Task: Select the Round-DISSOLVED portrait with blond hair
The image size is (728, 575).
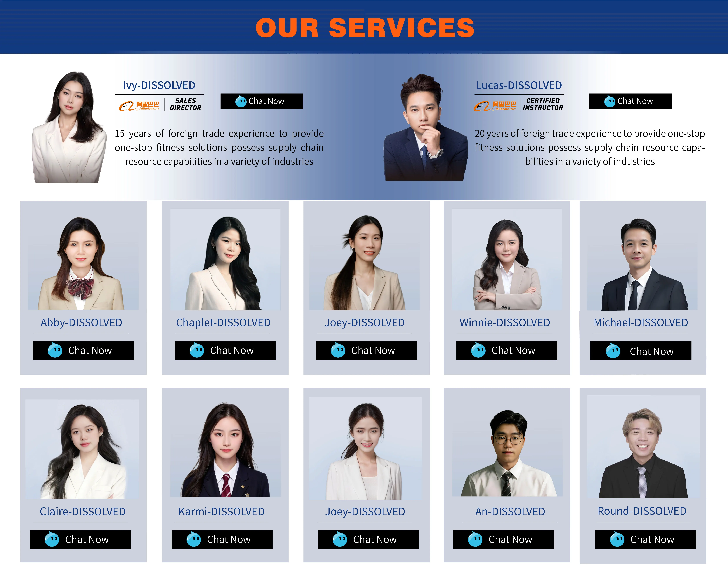Action: 643,447
